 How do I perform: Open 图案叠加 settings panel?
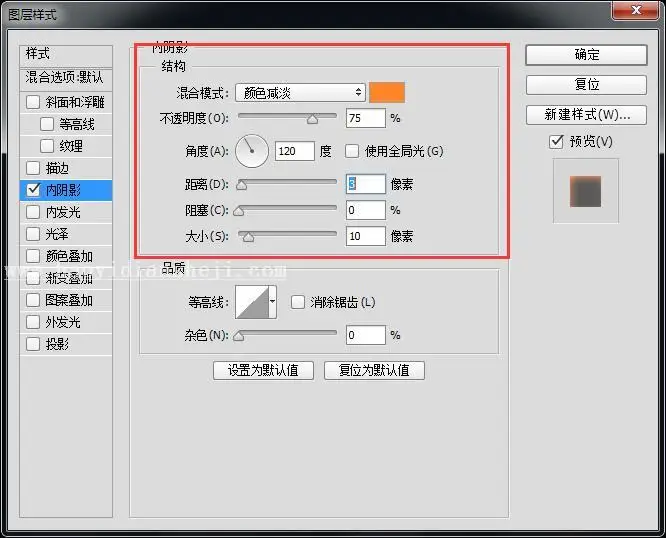(x=69, y=300)
